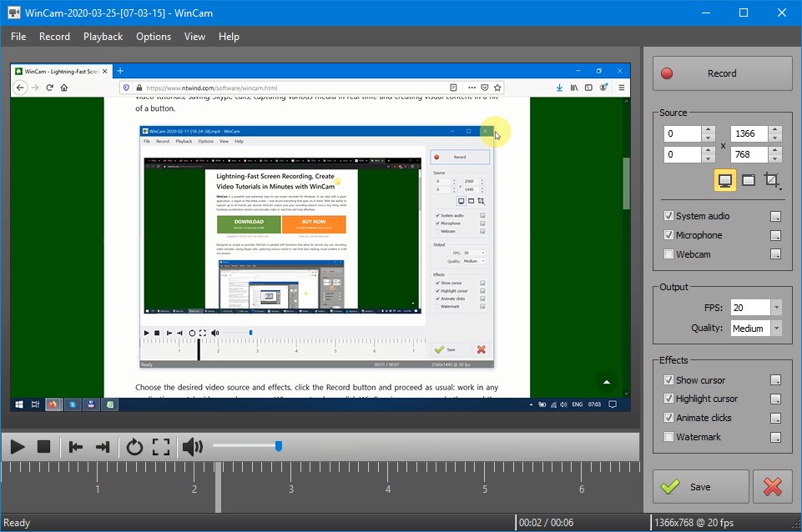
Task: Expand the Quality dropdown
Action: (776, 329)
